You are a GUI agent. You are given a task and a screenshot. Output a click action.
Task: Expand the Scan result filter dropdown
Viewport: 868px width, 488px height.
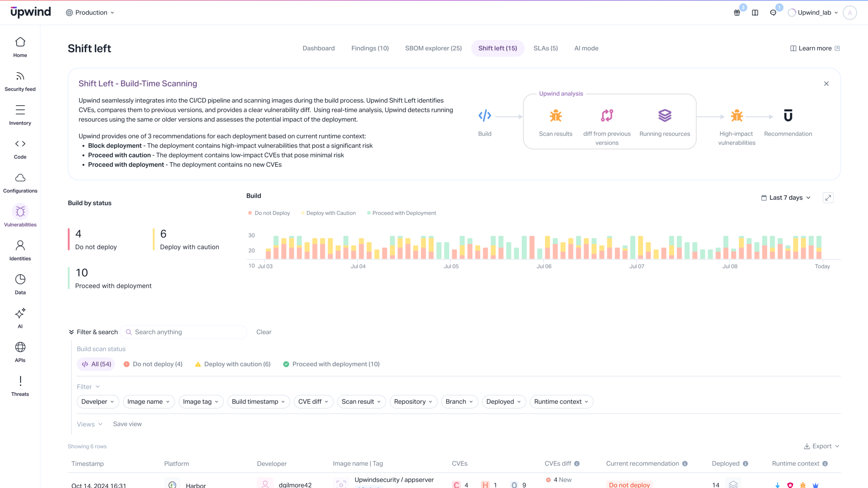click(361, 402)
